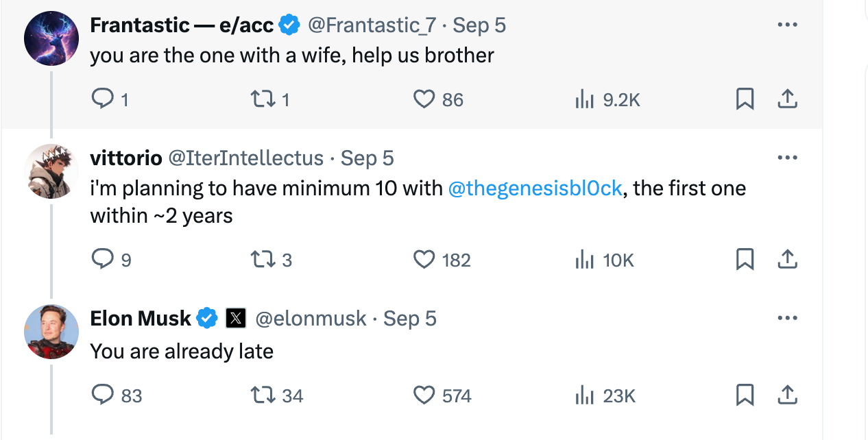Open more options on Frantastic's tweet

pyautogui.click(x=787, y=25)
